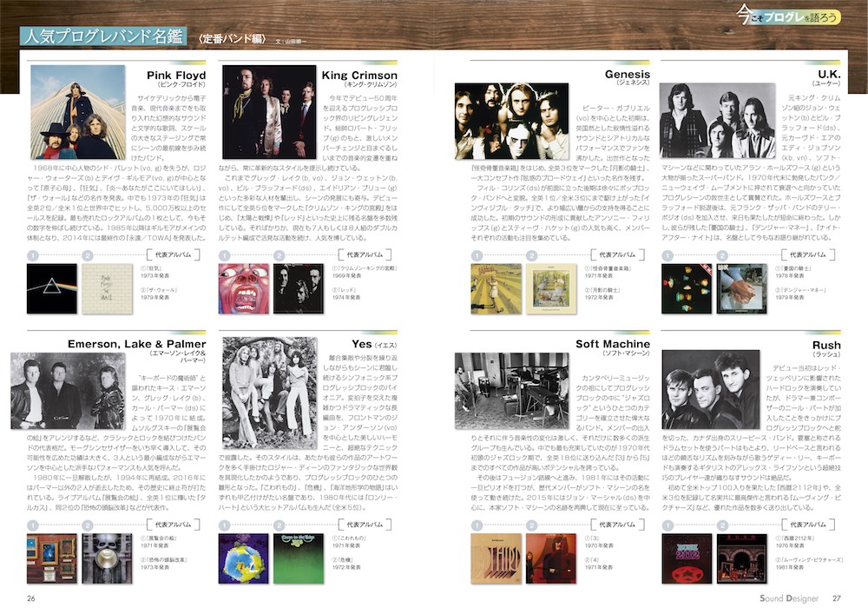The image size is (868, 614).
Task: Select the red second Soft Machine album cover
Action: coord(551,558)
